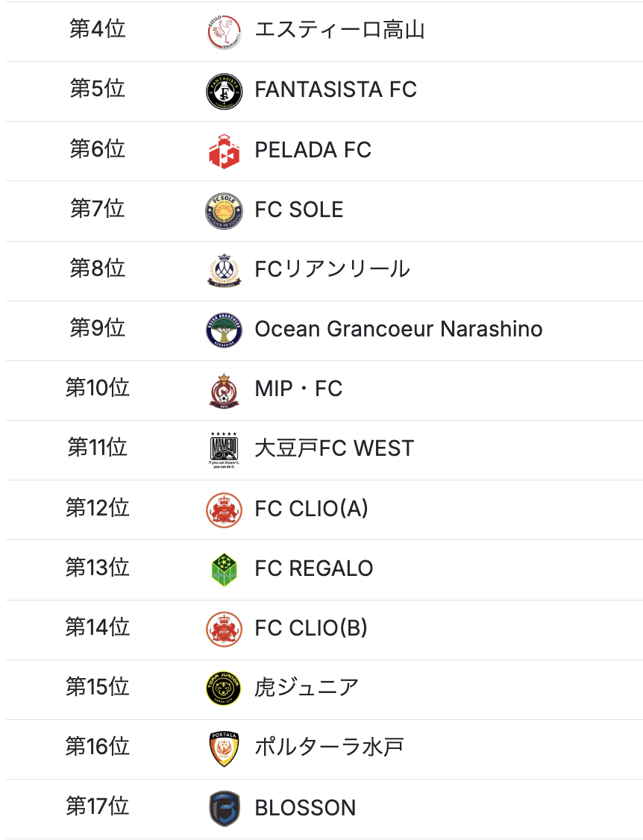Click the 第4位 rank label
The height and width of the screenshot is (840, 643).
point(98,30)
